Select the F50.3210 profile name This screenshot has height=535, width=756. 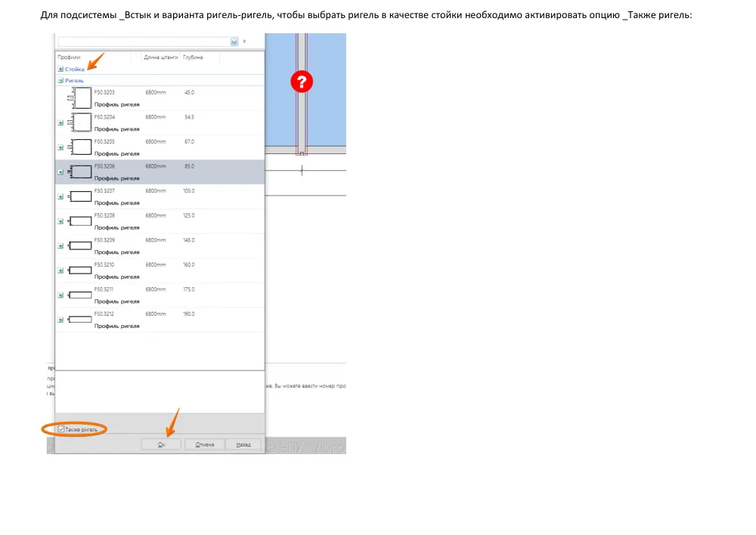pyautogui.click(x=104, y=264)
